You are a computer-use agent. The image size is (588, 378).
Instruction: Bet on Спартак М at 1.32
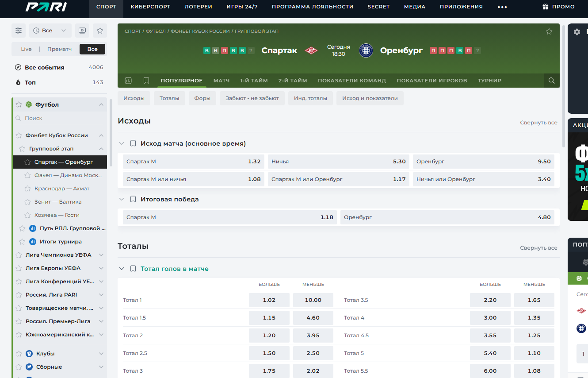194,162
